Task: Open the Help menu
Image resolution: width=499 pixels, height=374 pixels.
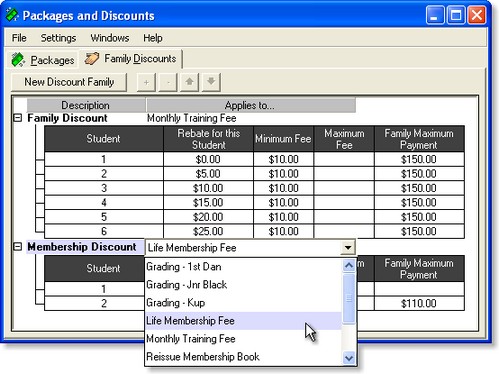Action: coord(153,38)
